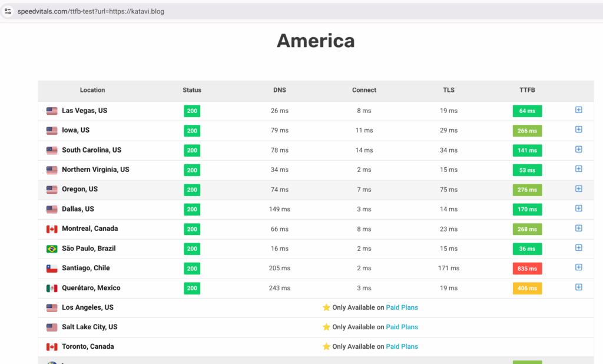The width and height of the screenshot is (603, 364).
Task: Click the star icon in Los Angeles row
Action: pyautogui.click(x=326, y=307)
